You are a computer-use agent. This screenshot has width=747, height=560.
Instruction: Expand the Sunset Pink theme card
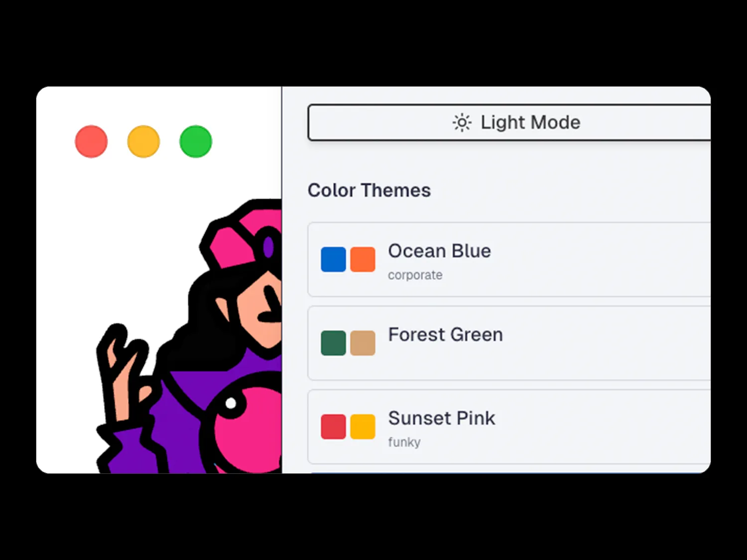click(x=498, y=427)
